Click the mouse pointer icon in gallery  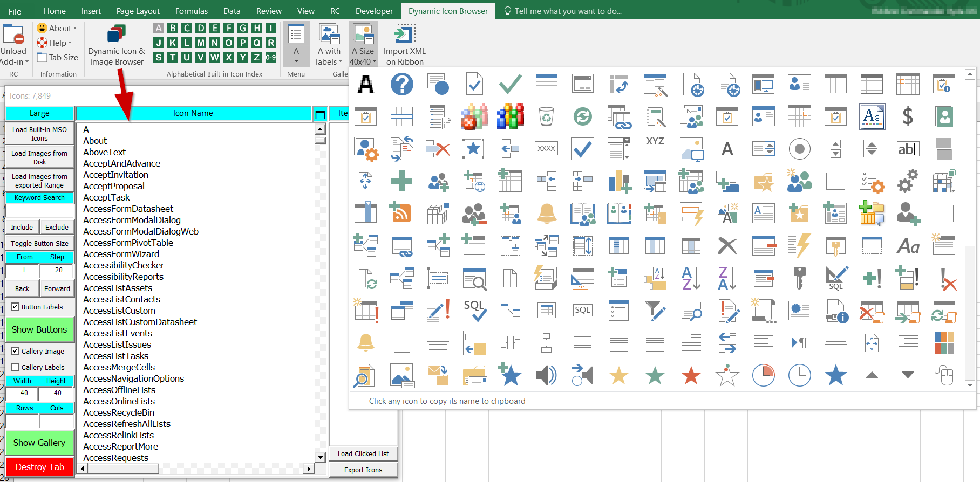tap(944, 375)
